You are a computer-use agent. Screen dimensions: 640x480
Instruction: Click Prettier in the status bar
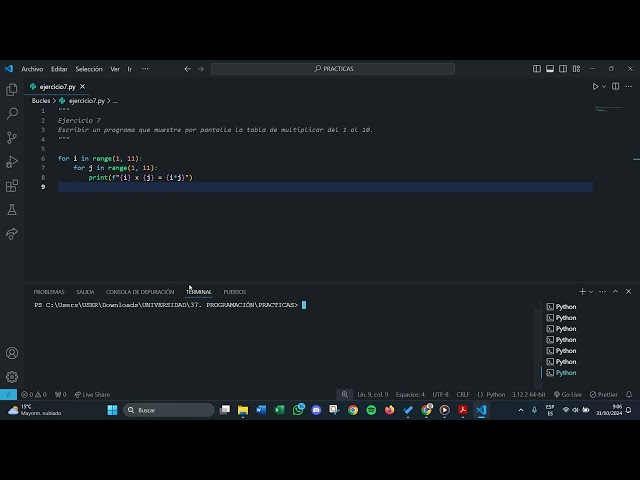click(604, 394)
